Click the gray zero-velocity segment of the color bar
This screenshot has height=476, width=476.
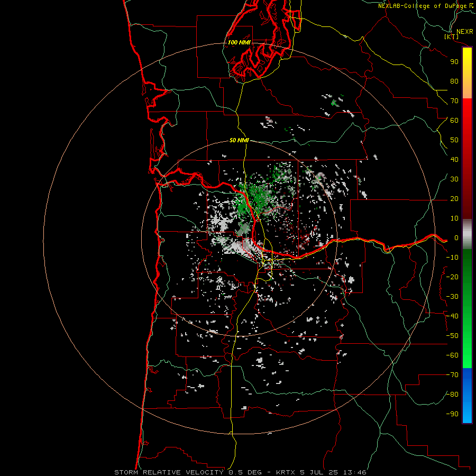[x=467, y=234]
